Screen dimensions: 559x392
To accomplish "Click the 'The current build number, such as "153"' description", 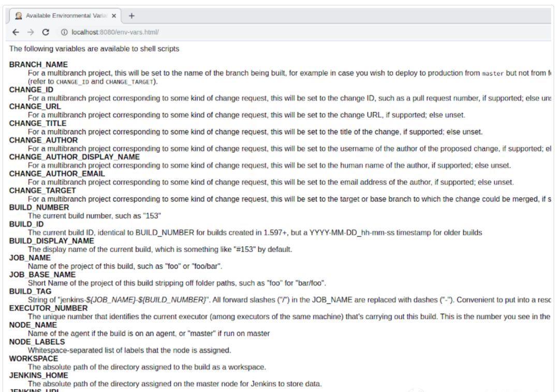I will (95, 216).
